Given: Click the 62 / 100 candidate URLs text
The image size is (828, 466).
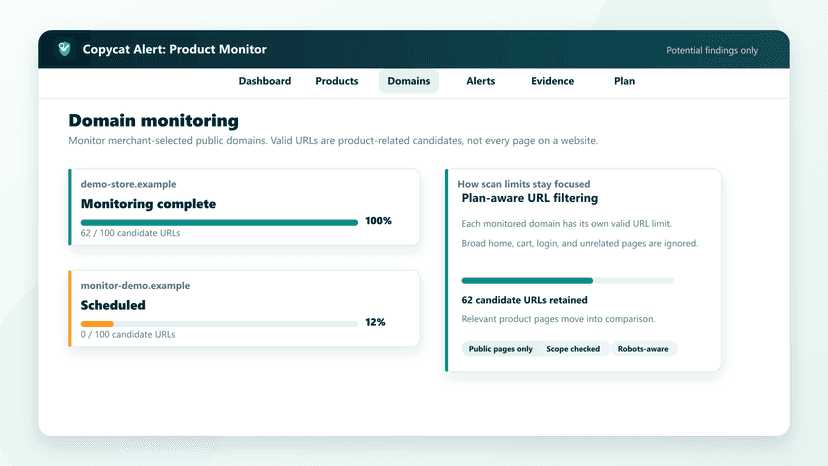Looking at the screenshot, I should coord(130,233).
